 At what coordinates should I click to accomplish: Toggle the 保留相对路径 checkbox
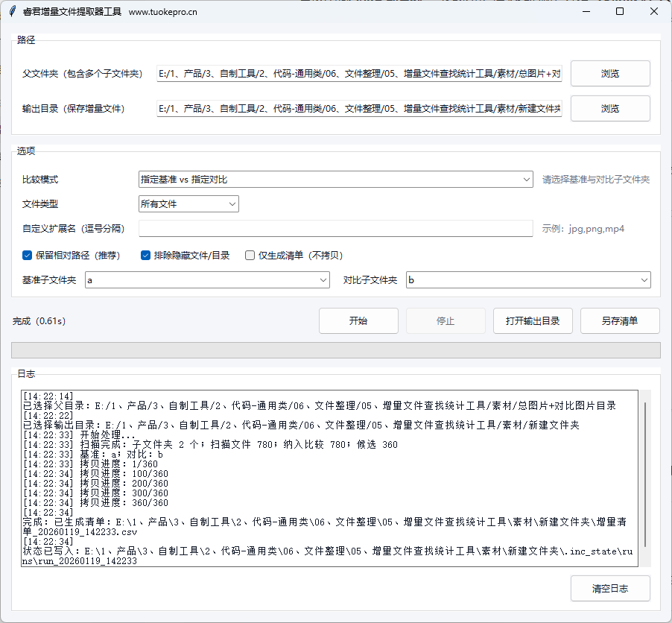28,255
